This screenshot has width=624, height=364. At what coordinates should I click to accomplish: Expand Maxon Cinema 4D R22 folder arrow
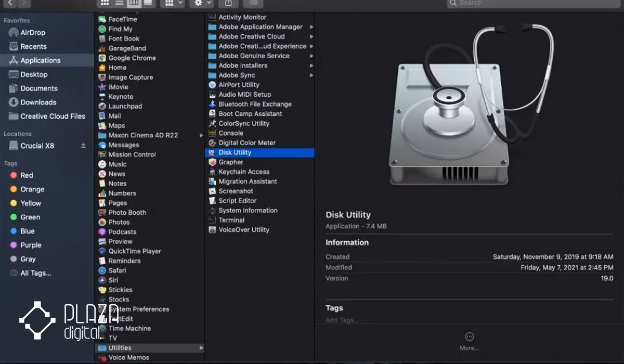tap(201, 135)
